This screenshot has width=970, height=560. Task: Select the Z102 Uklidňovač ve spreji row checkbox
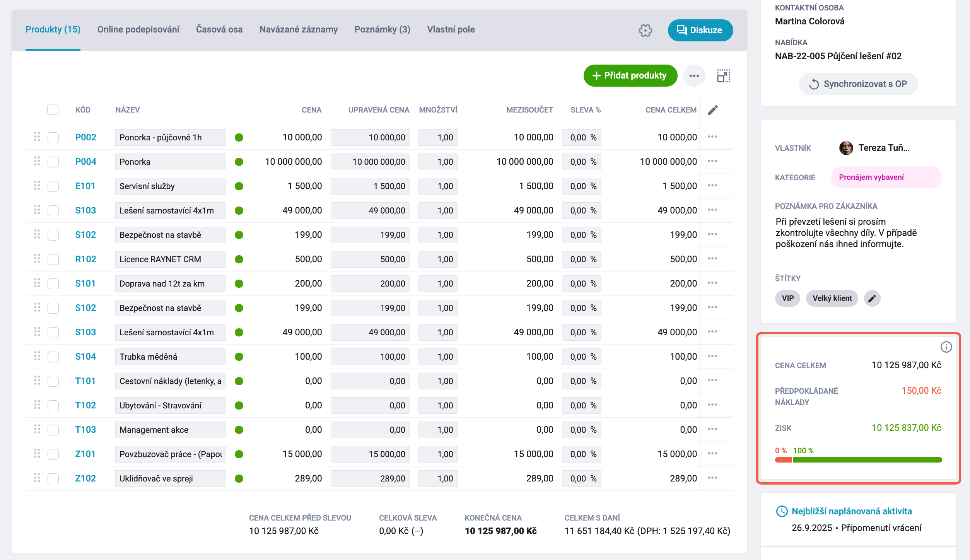point(53,478)
